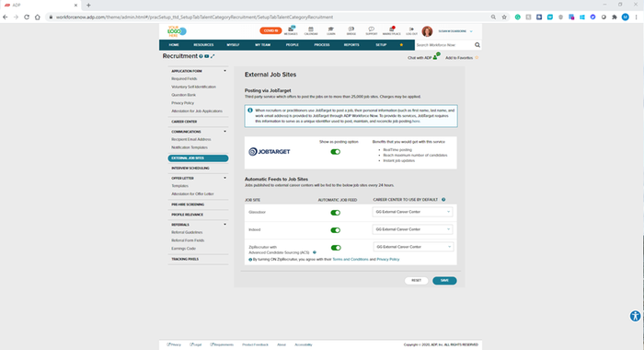Open the Support chat icon
This screenshot has width=644, height=350.
tap(372, 30)
